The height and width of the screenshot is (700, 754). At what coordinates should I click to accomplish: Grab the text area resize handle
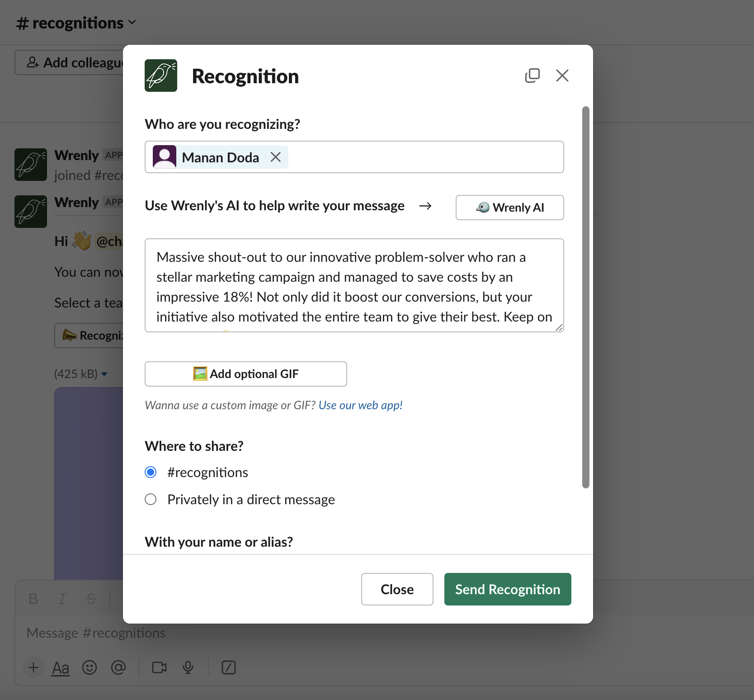pos(560,328)
